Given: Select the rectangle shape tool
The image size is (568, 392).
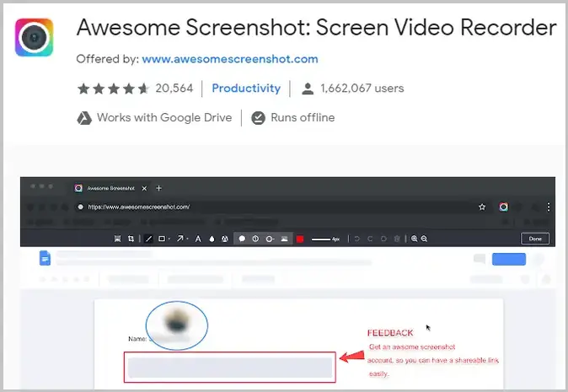Looking at the screenshot, I should 162,239.
